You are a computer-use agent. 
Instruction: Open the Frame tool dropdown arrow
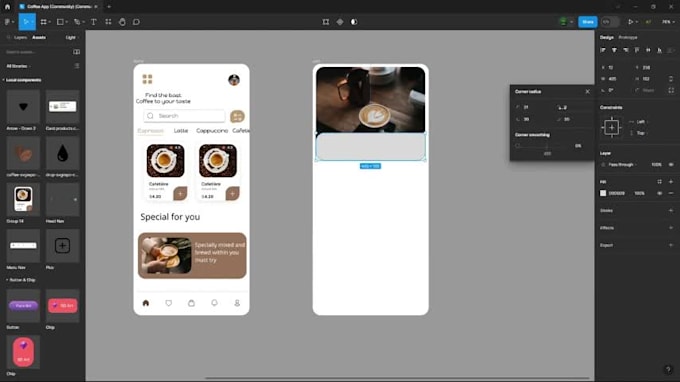click(x=49, y=22)
